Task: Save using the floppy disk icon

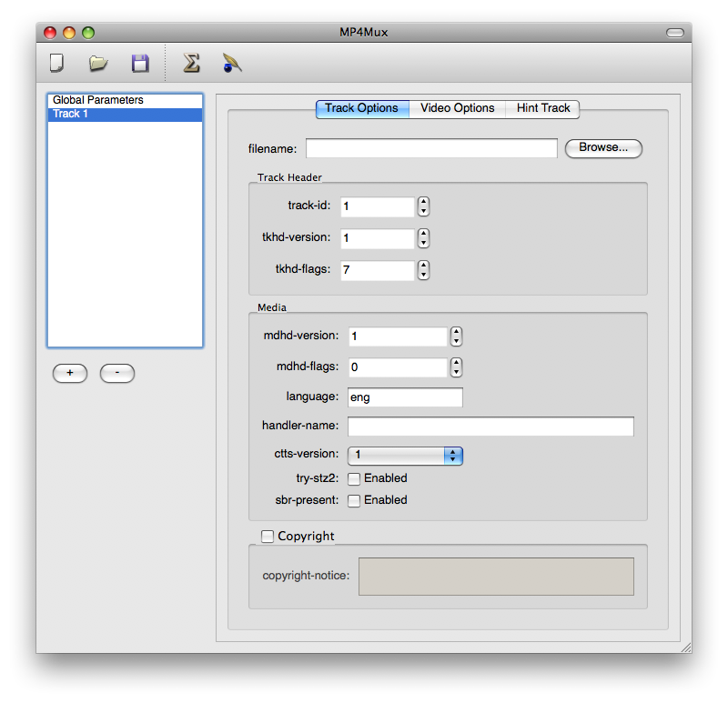Action: [x=140, y=63]
